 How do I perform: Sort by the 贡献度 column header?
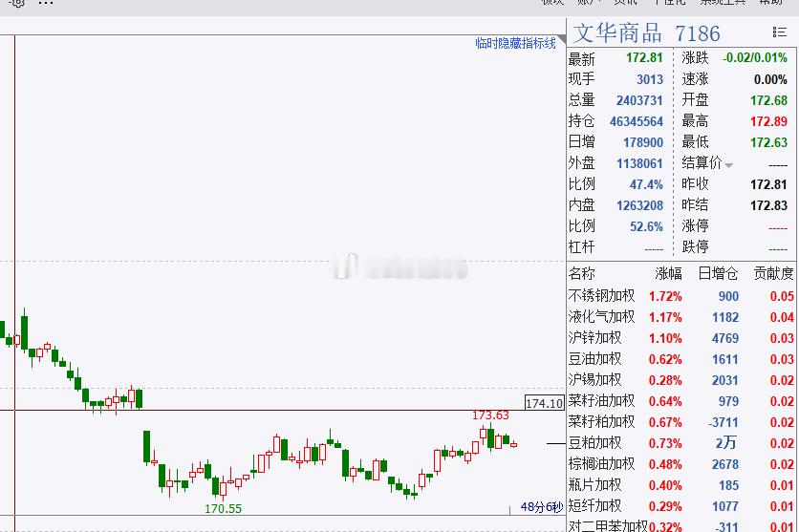tap(773, 274)
